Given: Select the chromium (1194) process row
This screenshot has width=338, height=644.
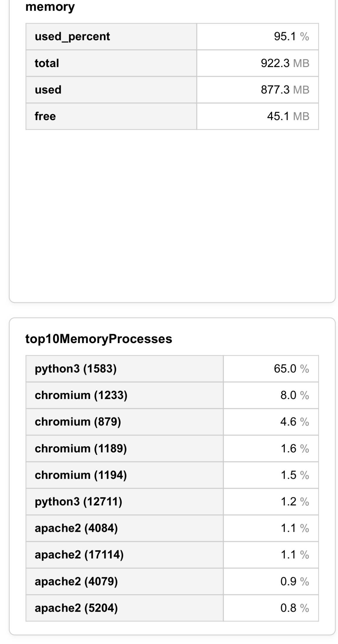Looking at the screenshot, I should coord(81,475).
